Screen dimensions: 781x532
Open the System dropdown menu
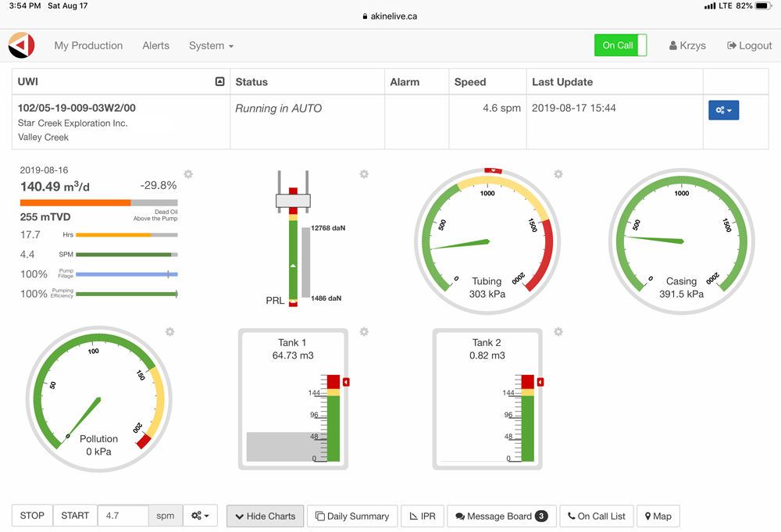210,45
